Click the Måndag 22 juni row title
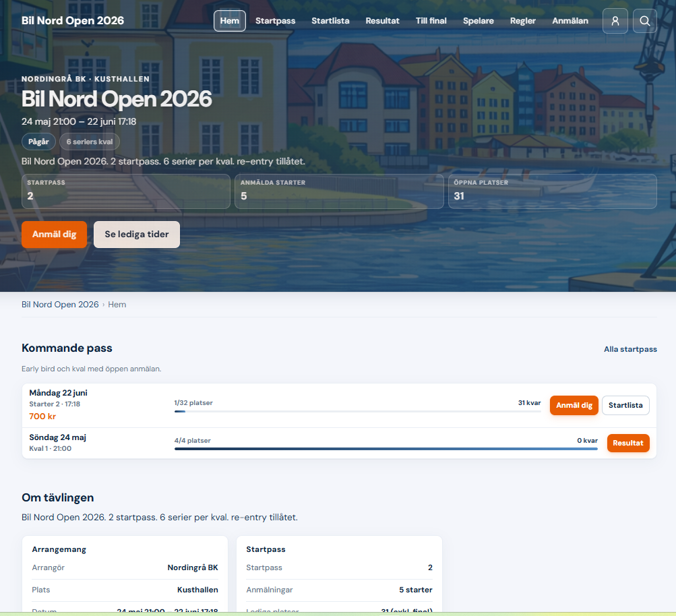The height and width of the screenshot is (616, 676). (58, 393)
